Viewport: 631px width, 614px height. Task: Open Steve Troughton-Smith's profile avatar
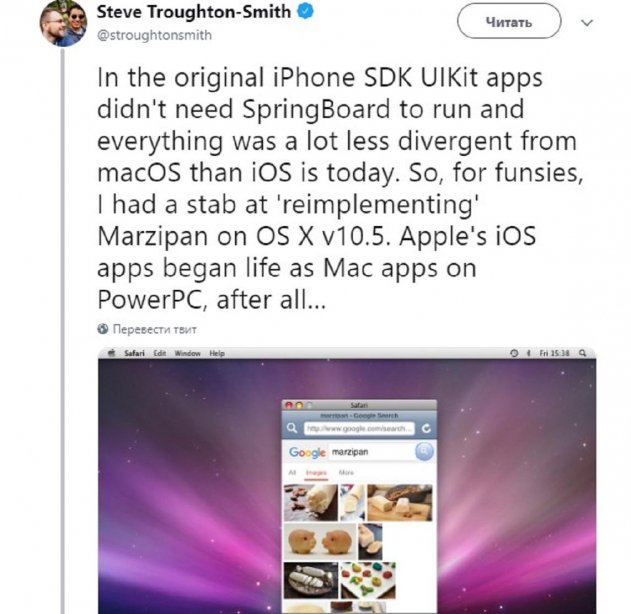tap(63, 23)
